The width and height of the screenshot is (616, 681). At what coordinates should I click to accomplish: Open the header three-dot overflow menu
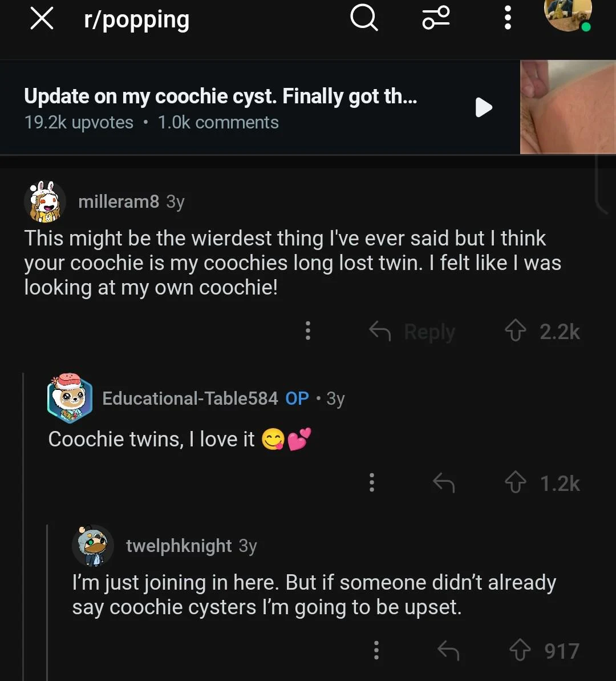507,19
